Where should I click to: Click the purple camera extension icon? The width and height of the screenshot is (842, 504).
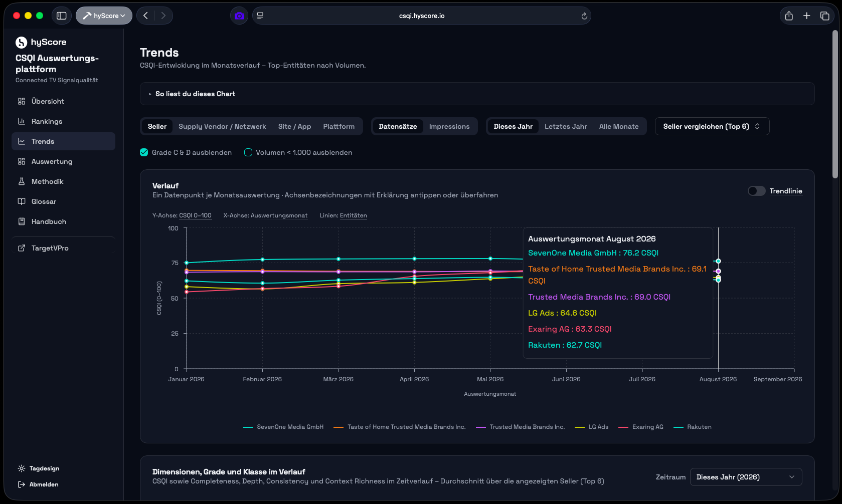pyautogui.click(x=239, y=16)
